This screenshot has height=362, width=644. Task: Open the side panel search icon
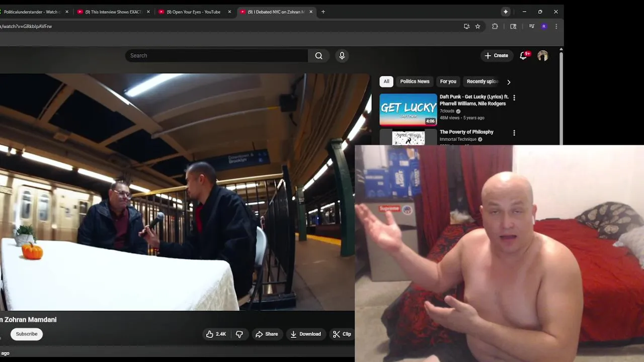513,26
